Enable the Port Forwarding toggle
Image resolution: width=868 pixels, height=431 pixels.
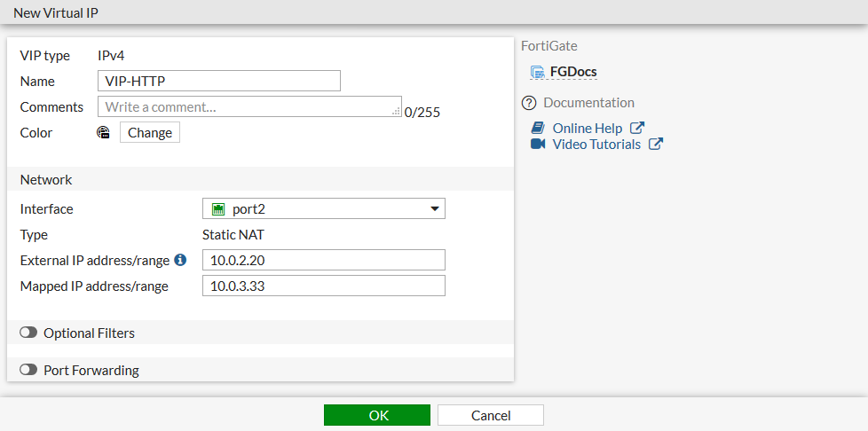point(28,370)
